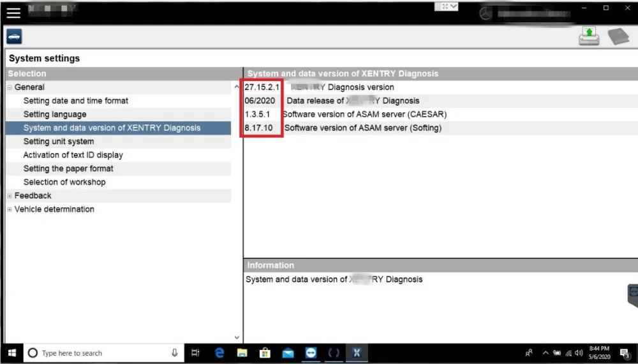638x364 pixels.
Task: Select Selection of workshop
Action: [64, 182]
